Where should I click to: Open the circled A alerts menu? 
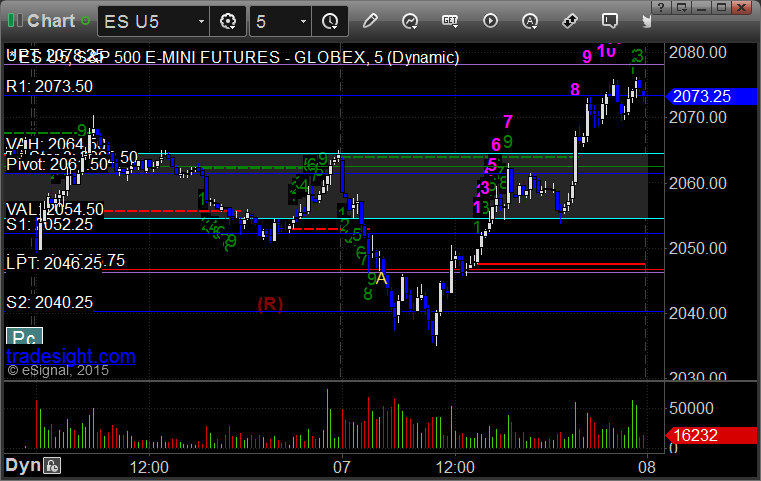(529, 21)
